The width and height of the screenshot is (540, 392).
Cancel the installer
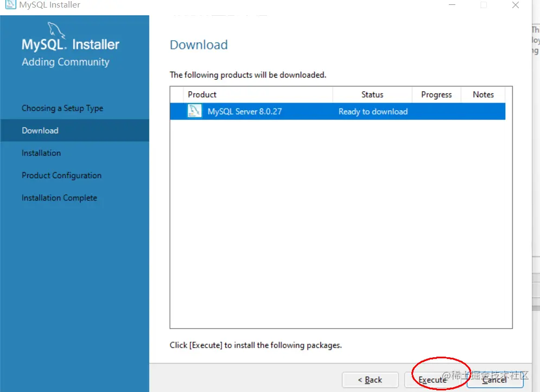[495, 380]
